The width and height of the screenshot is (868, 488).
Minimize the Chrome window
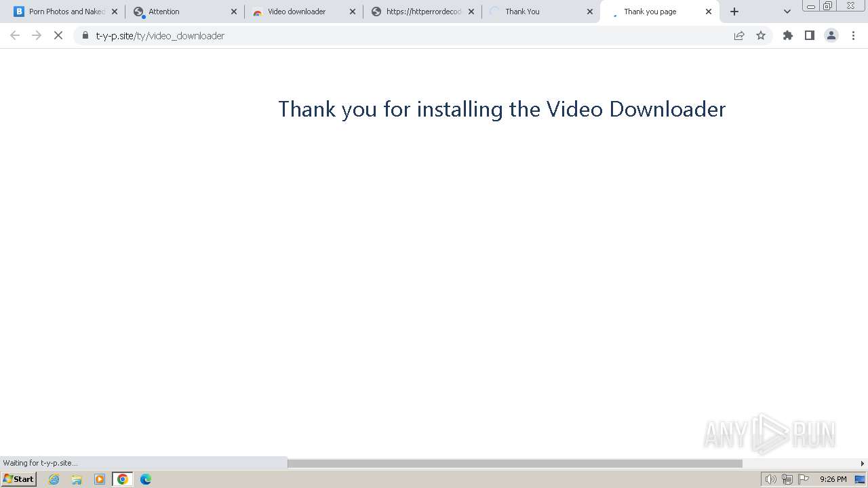point(811,6)
